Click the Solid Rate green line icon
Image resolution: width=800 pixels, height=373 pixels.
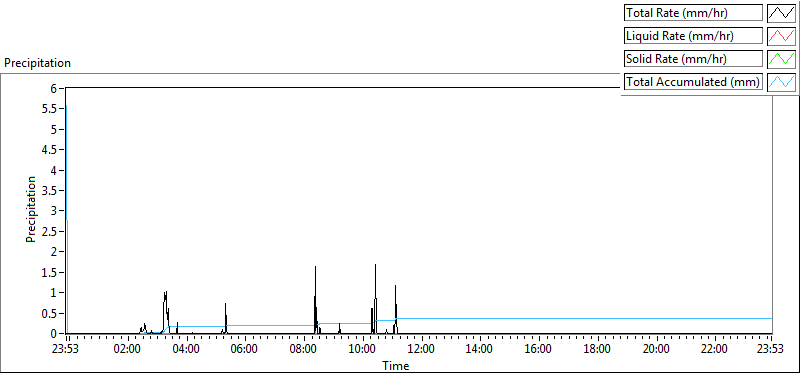(x=782, y=59)
